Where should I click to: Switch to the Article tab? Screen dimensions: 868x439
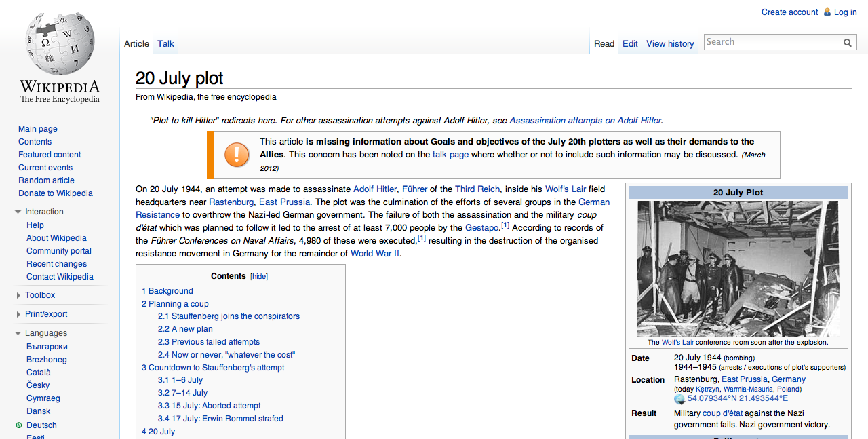click(x=136, y=43)
